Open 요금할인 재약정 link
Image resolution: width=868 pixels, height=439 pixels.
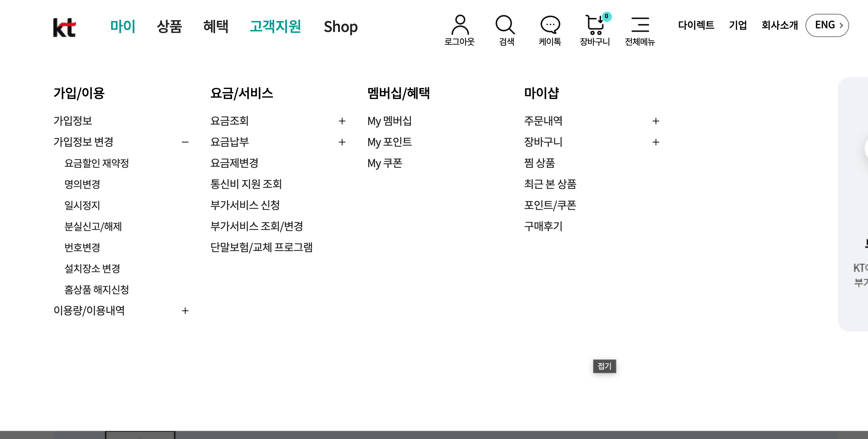click(x=97, y=163)
